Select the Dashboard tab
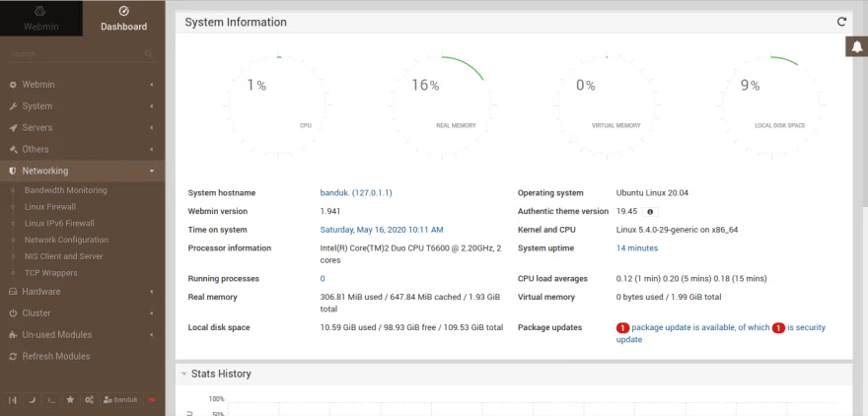The image size is (868, 416). point(123,19)
